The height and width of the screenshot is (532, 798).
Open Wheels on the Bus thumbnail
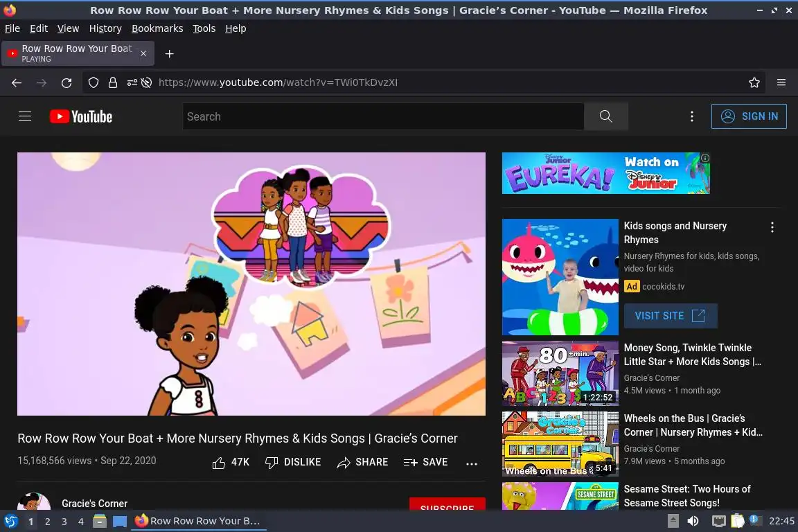tap(560, 444)
